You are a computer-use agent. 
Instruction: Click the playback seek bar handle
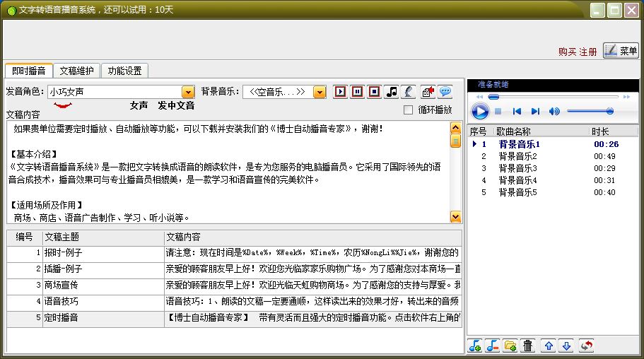coord(493,97)
